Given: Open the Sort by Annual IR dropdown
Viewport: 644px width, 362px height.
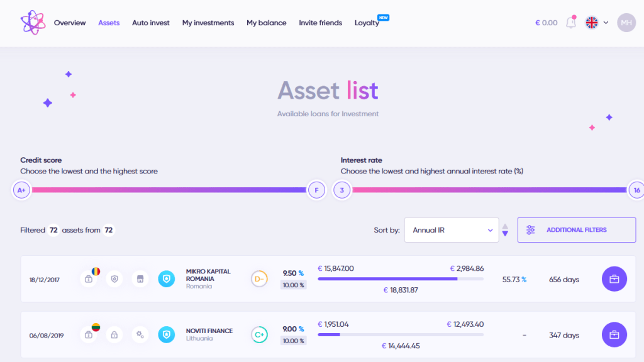Looking at the screenshot, I should pos(452,230).
